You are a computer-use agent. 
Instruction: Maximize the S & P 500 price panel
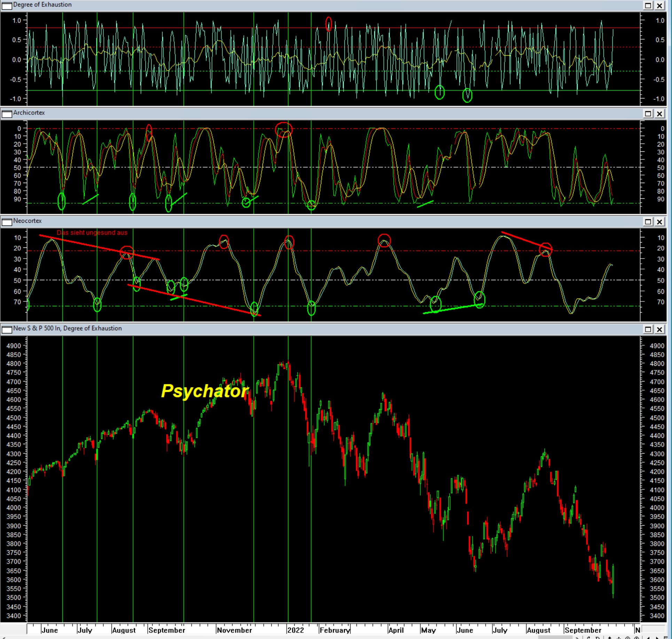tap(648, 329)
